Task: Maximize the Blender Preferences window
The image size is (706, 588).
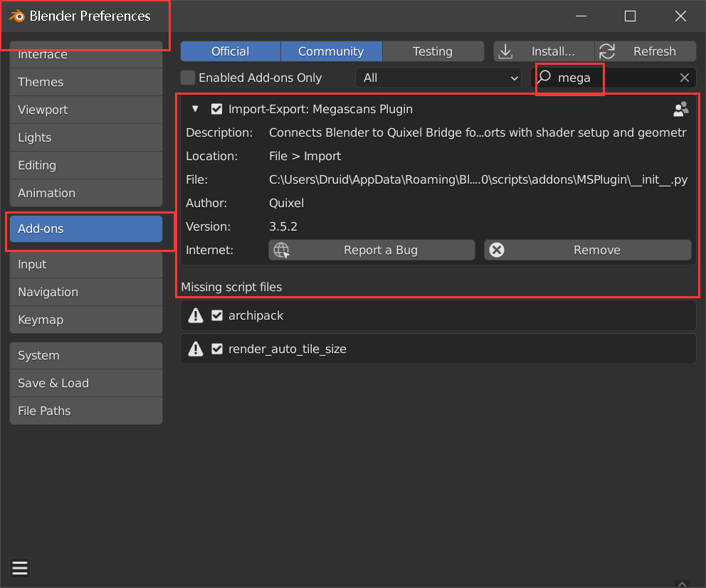Action: [631, 16]
